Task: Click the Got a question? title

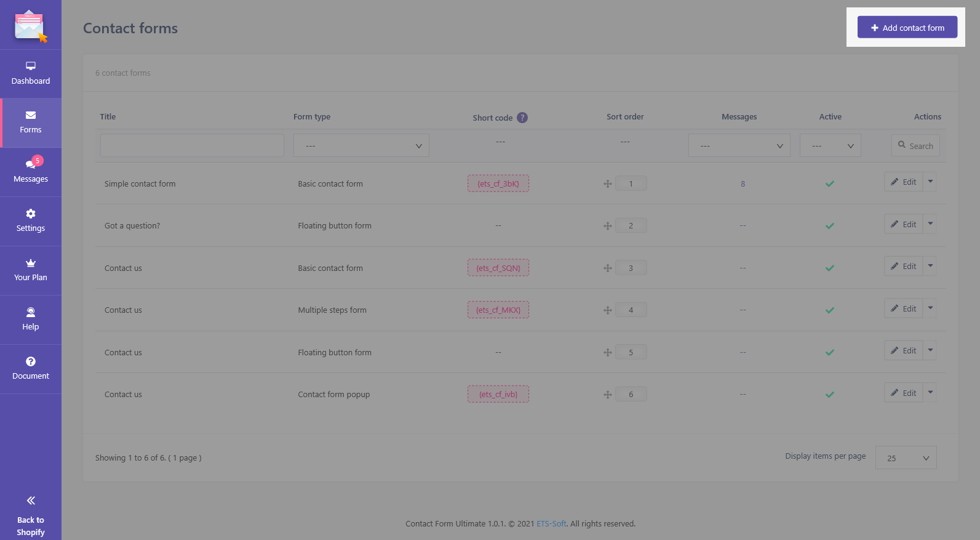Action: [132, 226]
